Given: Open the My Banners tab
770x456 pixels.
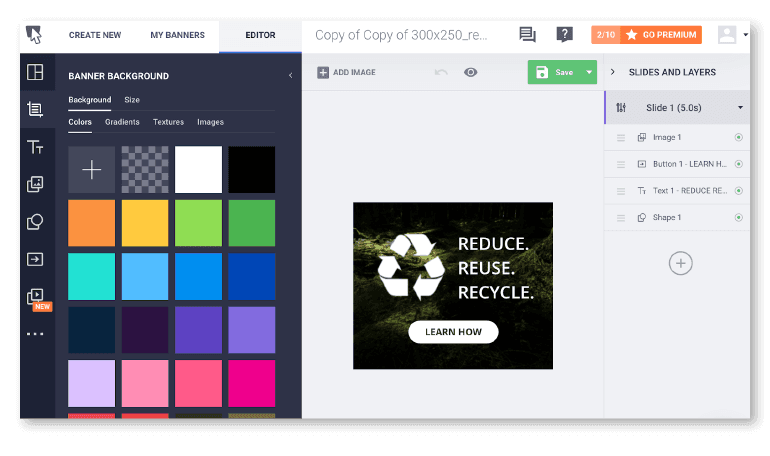Looking at the screenshot, I should [x=177, y=35].
